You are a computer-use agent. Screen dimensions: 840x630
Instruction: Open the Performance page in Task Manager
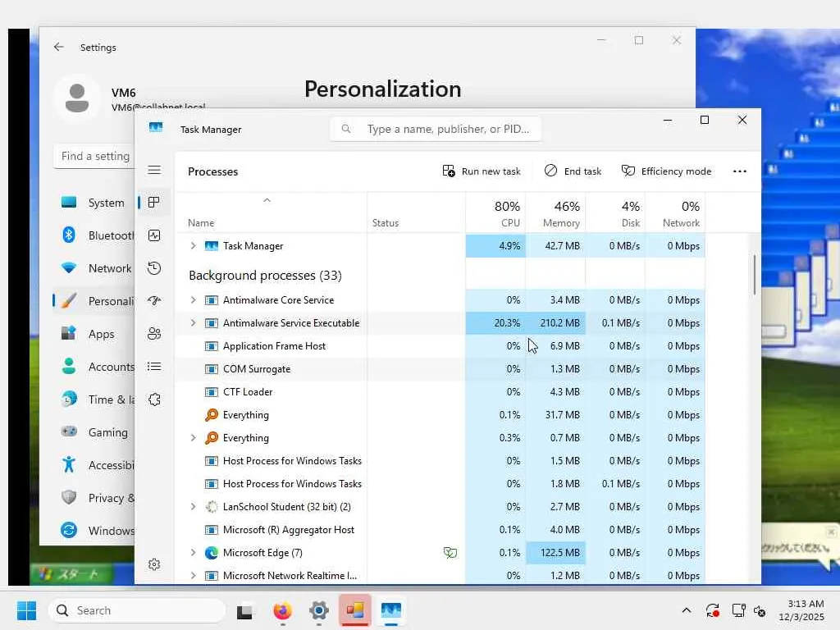[x=154, y=235]
